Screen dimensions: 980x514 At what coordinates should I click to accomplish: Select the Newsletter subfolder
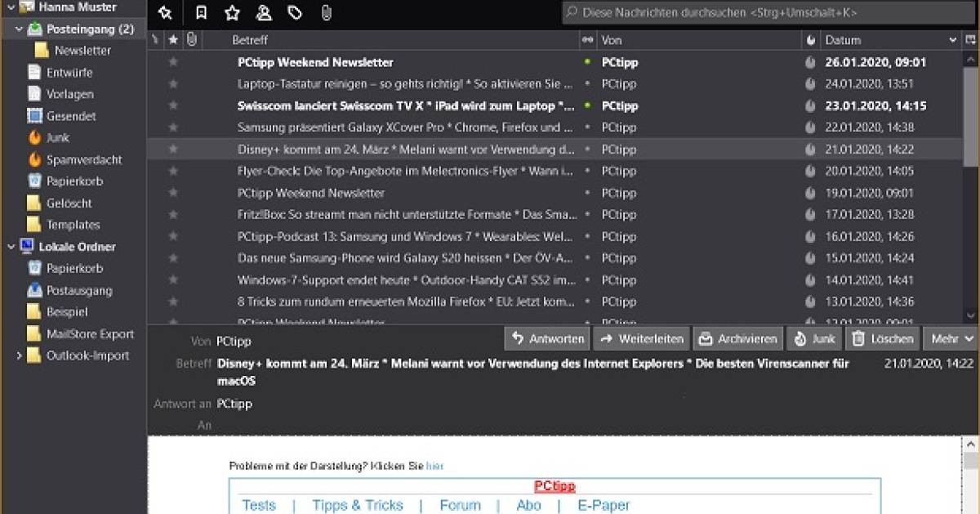[82, 51]
